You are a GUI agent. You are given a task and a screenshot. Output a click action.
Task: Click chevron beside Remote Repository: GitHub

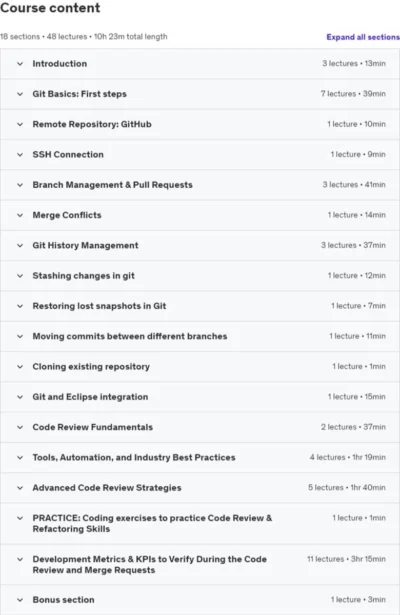point(20,124)
